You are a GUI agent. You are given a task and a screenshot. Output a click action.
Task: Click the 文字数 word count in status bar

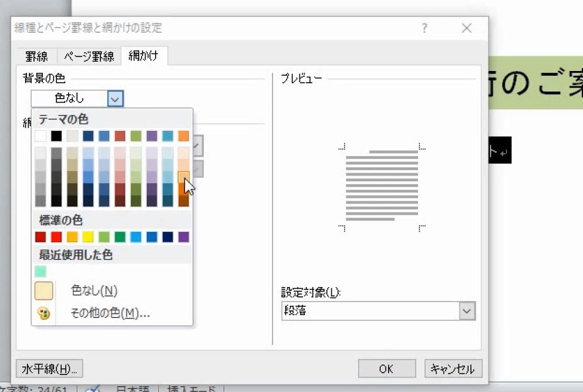pyautogui.click(x=33, y=389)
